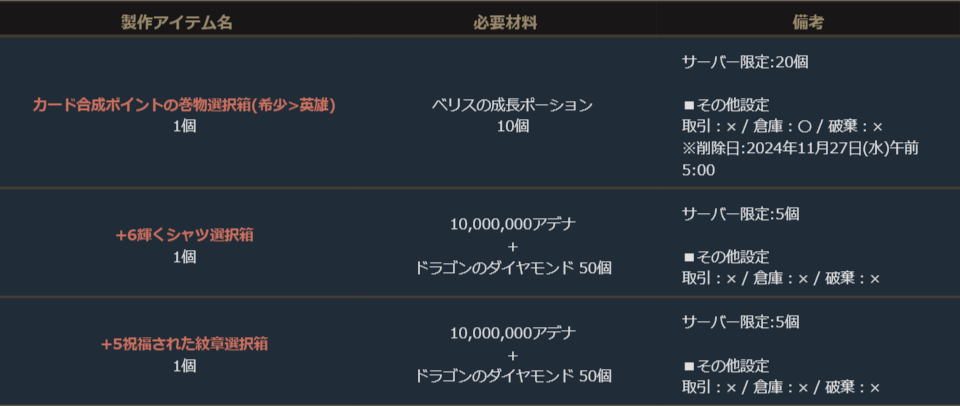960x406 pixels.
Task: Select the ベリスの成長ポーション material text
Action: click(x=512, y=105)
